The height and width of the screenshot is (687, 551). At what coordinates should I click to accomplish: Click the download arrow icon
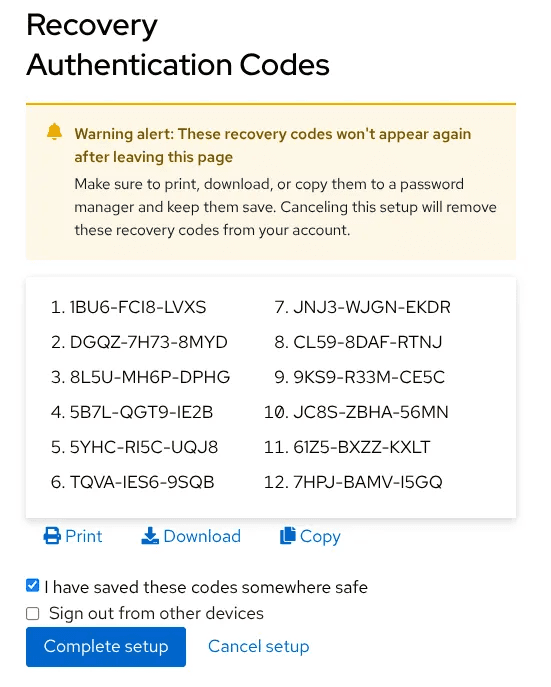(x=150, y=536)
